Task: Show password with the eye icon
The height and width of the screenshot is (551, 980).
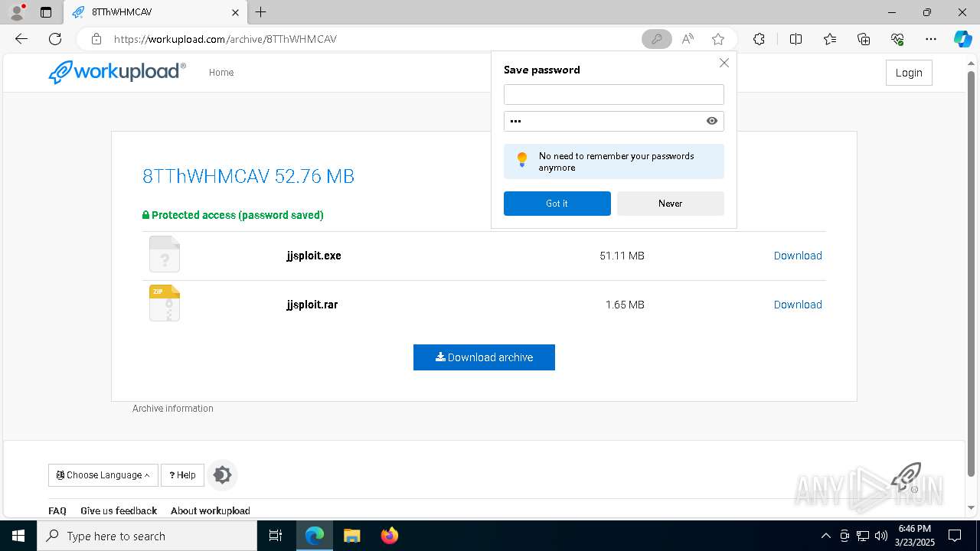Action: pos(712,121)
